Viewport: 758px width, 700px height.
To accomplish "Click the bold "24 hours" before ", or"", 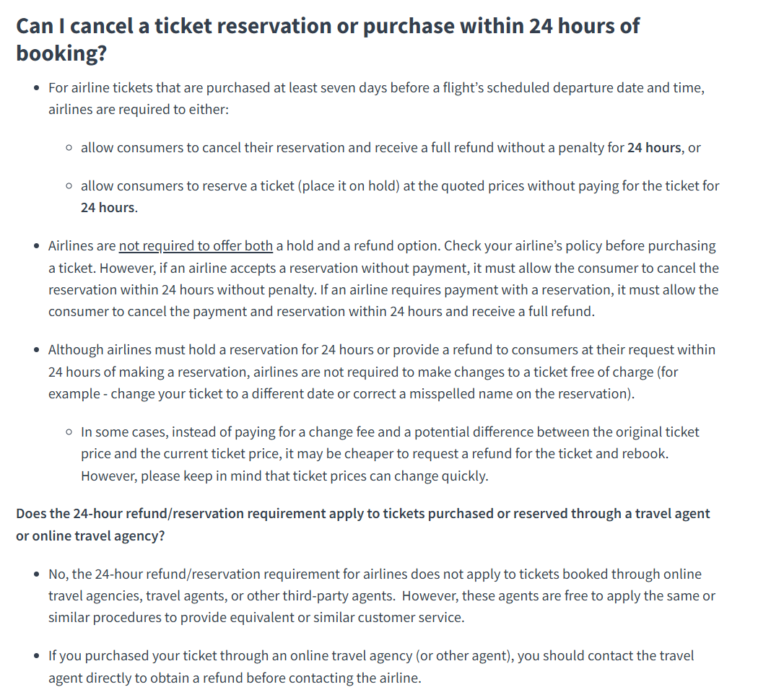I will (653, 148).
